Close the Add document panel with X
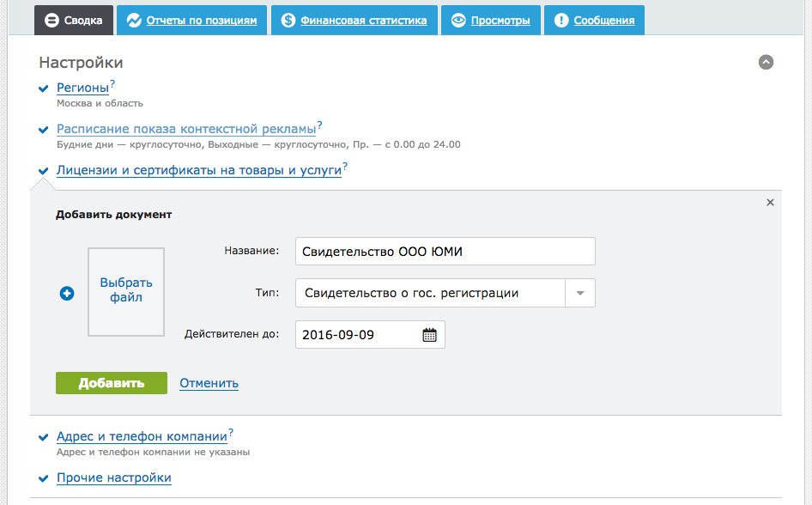This screenshot has width=812, height=505. 770,203
